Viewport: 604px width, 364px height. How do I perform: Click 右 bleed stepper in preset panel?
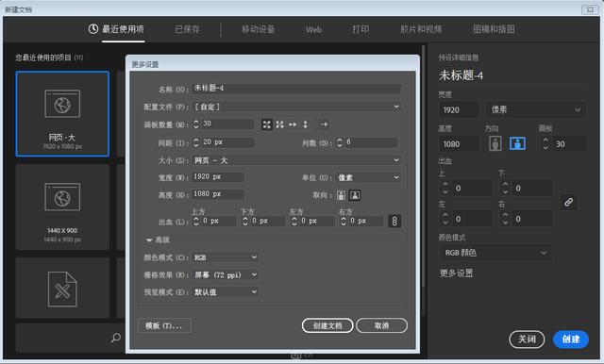click(x=505, y=219)
